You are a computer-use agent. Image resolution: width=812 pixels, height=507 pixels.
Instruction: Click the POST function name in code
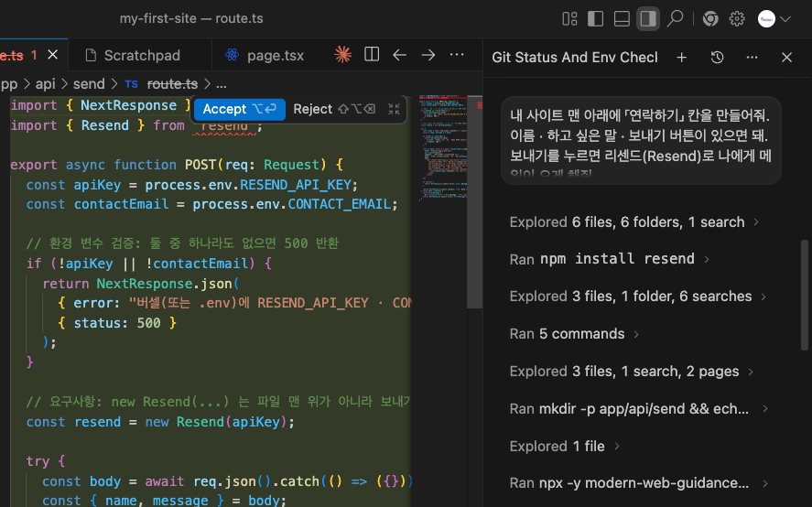(200, 165)
